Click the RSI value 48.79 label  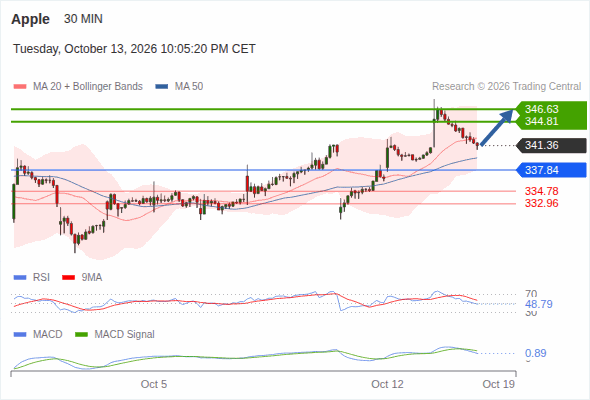(x=539, y=304)
